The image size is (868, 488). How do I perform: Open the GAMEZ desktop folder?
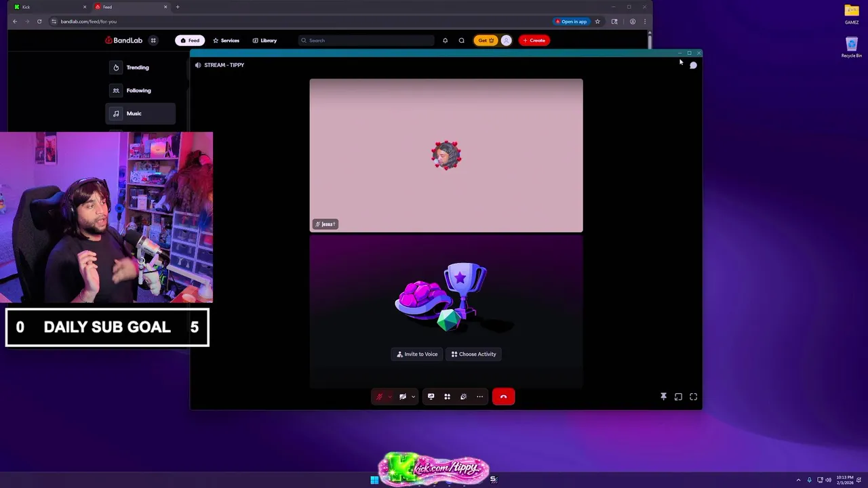[x=852, y=14]
